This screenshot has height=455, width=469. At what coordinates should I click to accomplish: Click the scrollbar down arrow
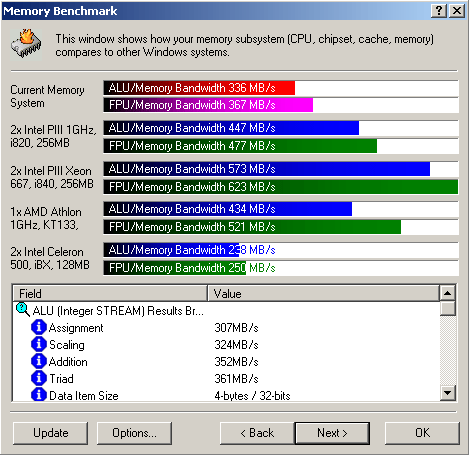click(x=447, y=393)
